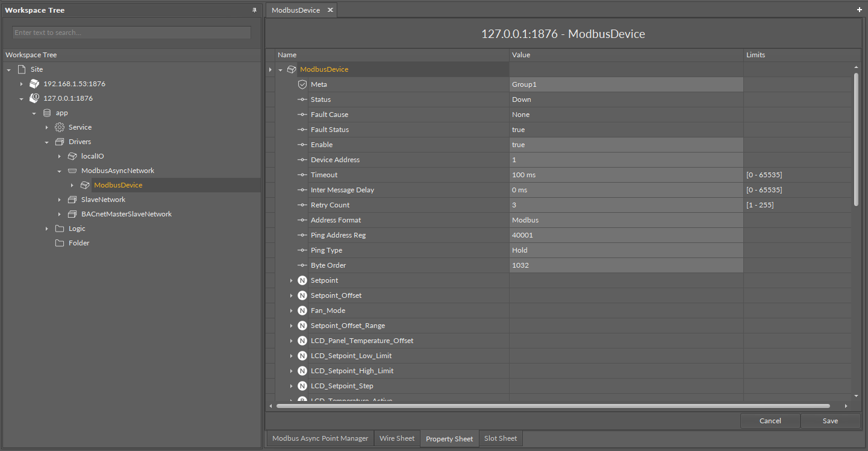The width and height of the screenshot is (868, 451).
Task: Open the Slot Sheet tab
Action: [500, 438]
